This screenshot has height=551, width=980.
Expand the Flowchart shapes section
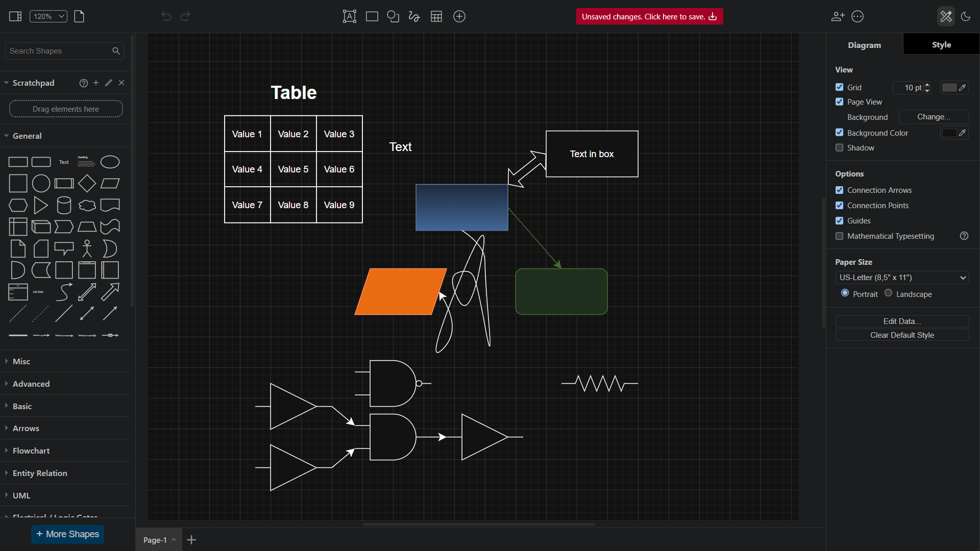(31, 450)
